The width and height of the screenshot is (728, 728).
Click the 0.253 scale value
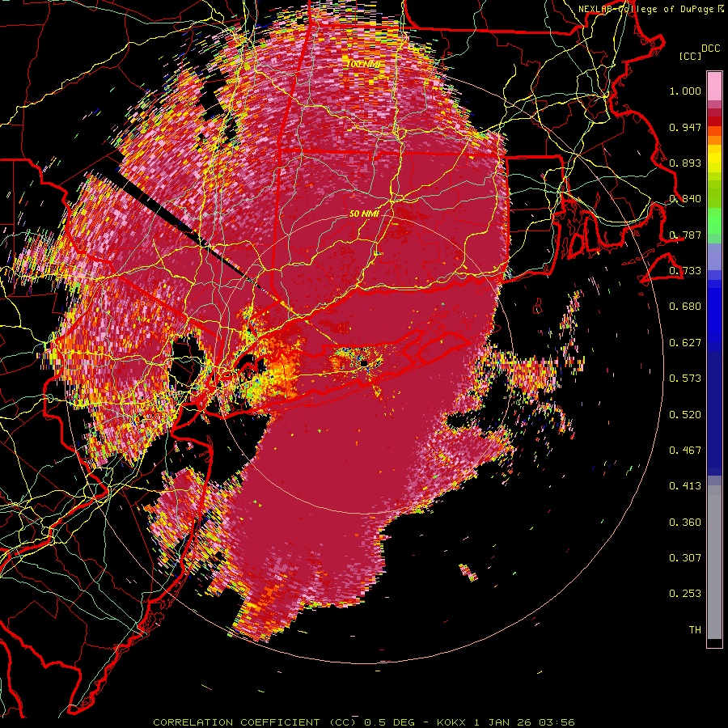[x=685, y=594]
